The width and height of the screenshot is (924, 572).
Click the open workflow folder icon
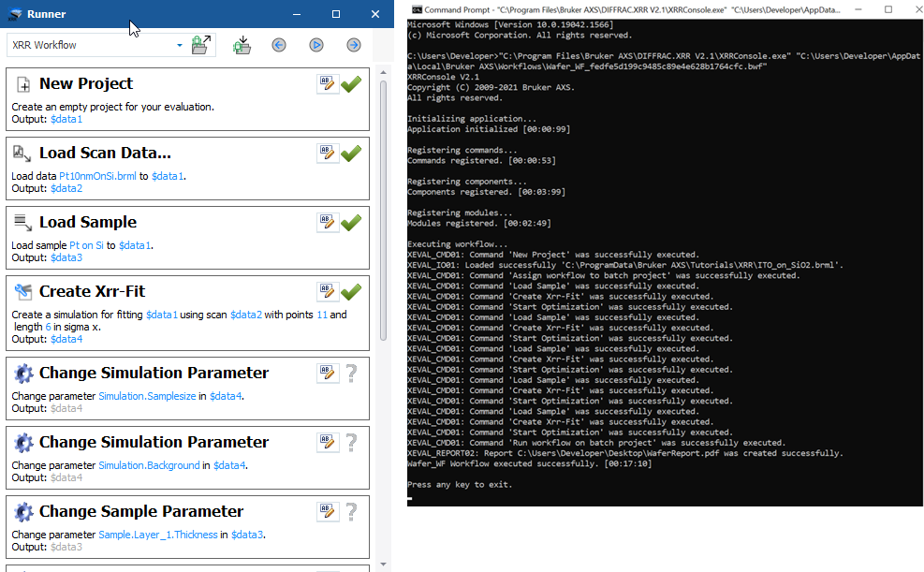(x=201, y=45)
